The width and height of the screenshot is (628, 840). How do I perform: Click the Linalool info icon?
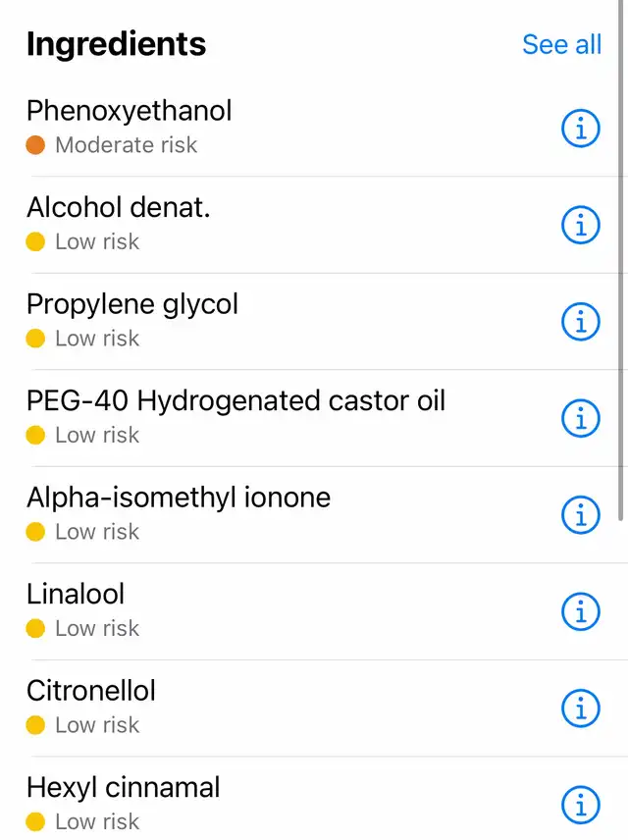[581, 611]
